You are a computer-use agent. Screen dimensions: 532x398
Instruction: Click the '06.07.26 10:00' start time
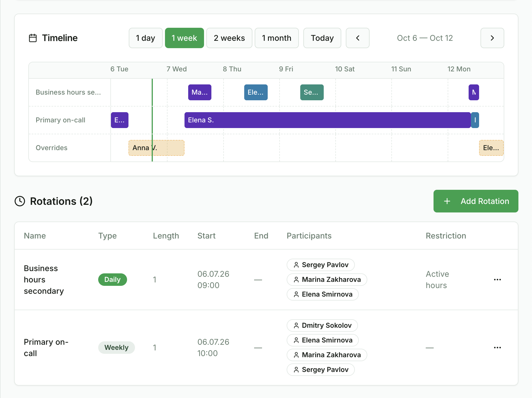(213, 348)
